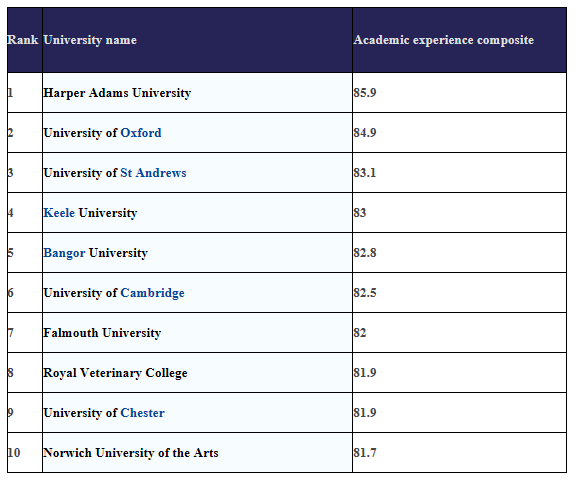The width and height of the screenshot is (577, 480).
Task: Click Norwich University of the Arts cell
Action: click(x=197, y=453)
